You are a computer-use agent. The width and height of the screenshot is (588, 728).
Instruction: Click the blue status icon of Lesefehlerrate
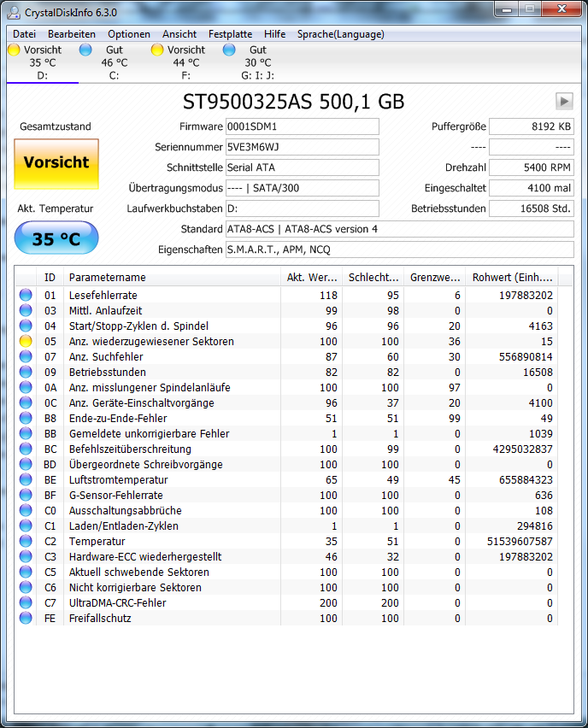point(26,295)
